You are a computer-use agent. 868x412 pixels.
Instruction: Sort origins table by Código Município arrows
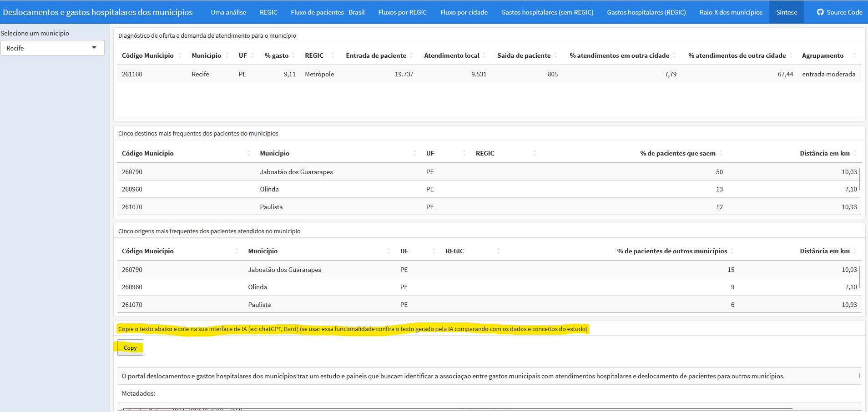pyautogui.click(x=237, y=251)
